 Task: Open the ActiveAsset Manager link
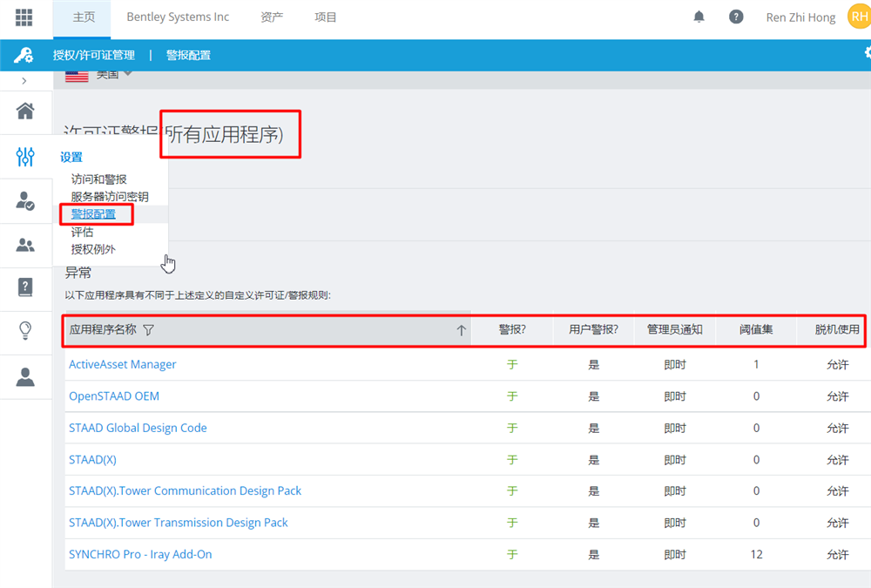point(122,365)
